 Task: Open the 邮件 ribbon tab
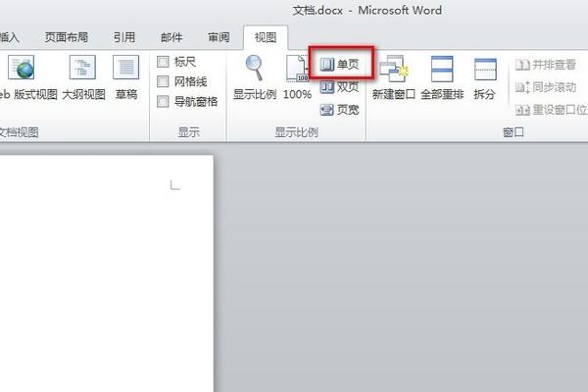pos(171,37)
